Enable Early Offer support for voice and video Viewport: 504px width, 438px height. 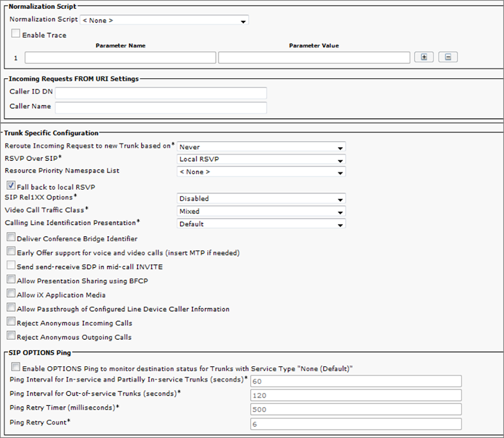[x=11, y=251]
